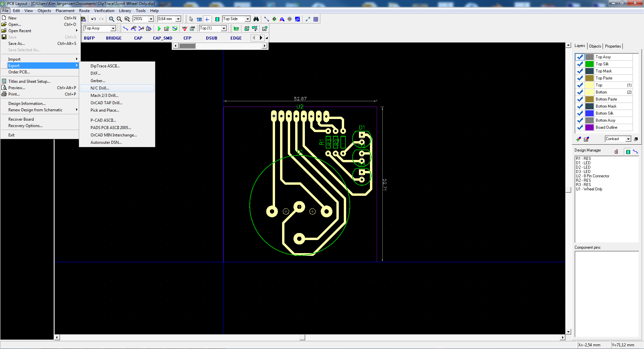Select the Place Mounting Hole gray icon

click(290, 19)
